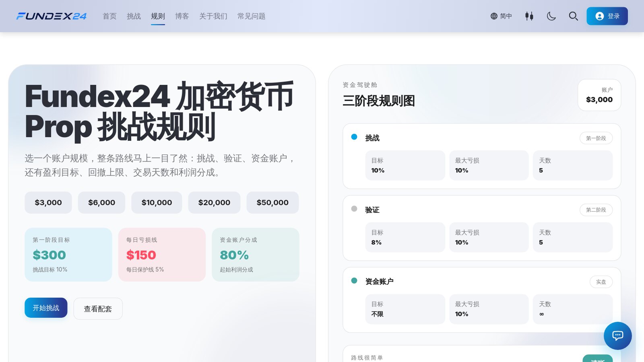Screen dimensions: 644x362
Task: Click the blue dot beside 挑战
Action: [x=354, y=137]
